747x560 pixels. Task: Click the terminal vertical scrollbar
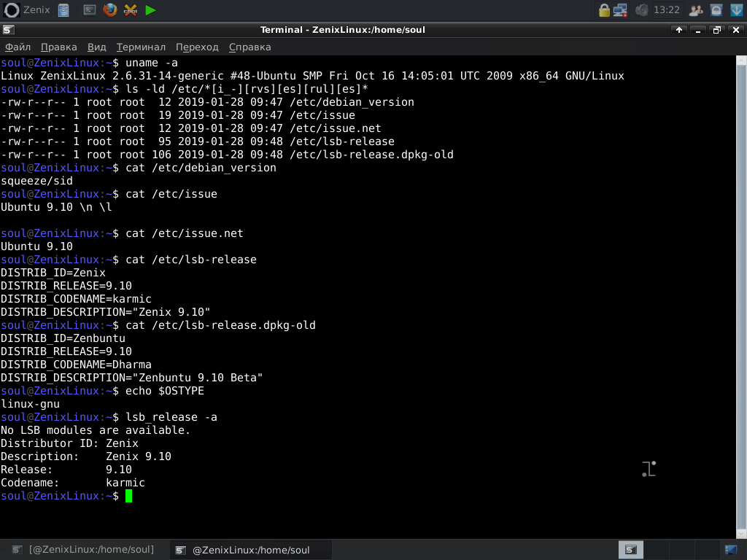[x=741, y=297]
